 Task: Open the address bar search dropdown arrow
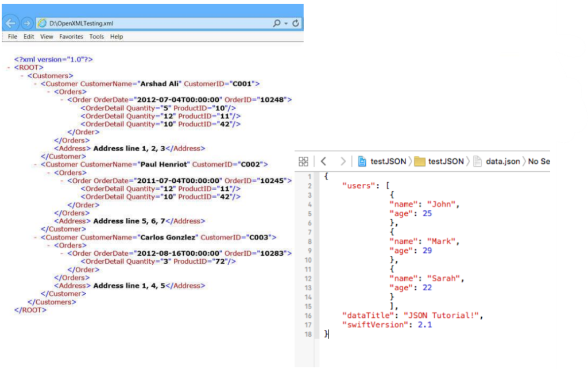tap(285, 24)
